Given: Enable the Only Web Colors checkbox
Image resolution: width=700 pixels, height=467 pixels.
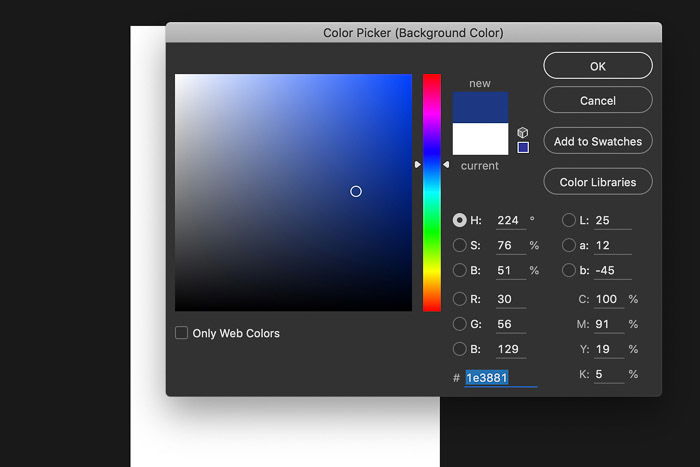Looking at the screenshot, I should [181, 333].
